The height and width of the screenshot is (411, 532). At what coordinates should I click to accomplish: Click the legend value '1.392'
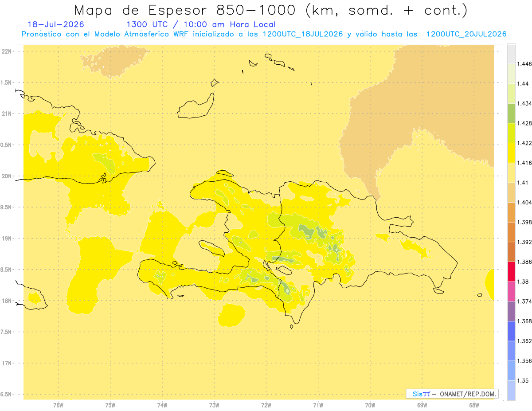[524, 242]
